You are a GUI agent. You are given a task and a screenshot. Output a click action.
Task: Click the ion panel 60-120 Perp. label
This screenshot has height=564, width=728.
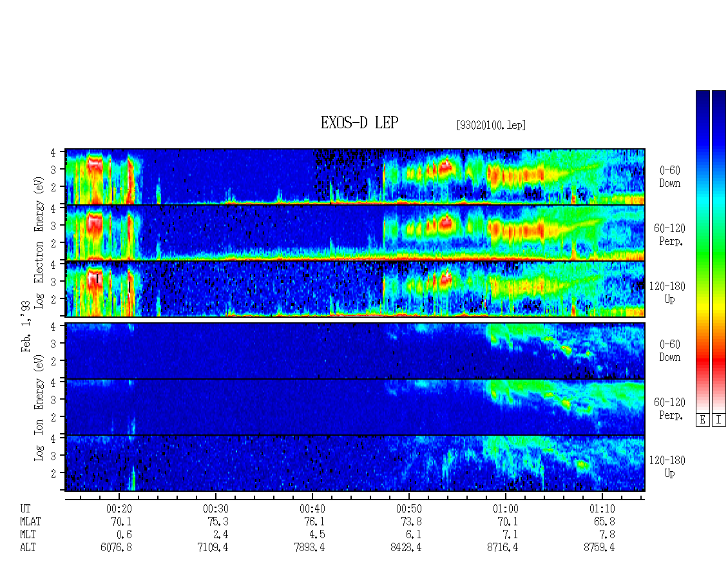pyautogui.click(x=669, y=409)
